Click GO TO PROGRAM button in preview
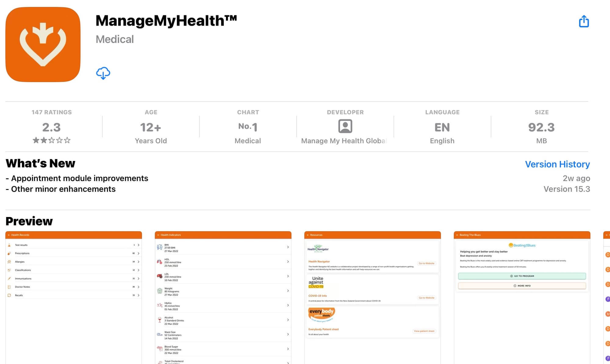Screen dimensions: 610x364 (522, 276)
